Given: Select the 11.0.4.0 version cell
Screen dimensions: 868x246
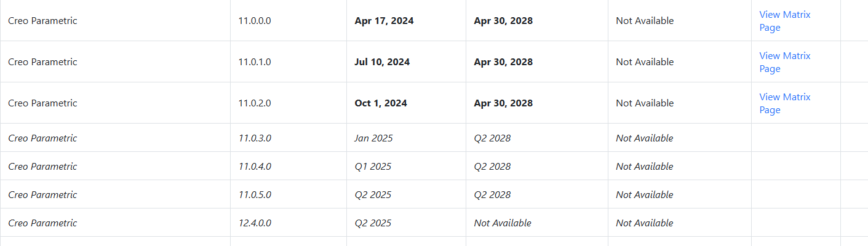Looking at the screenshot, I should (255, 167).
